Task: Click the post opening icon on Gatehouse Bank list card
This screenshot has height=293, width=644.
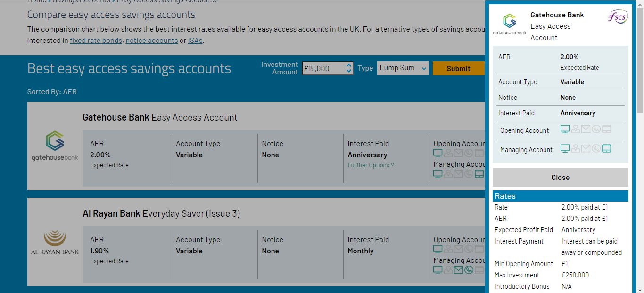Action: (x=459, y=153)
